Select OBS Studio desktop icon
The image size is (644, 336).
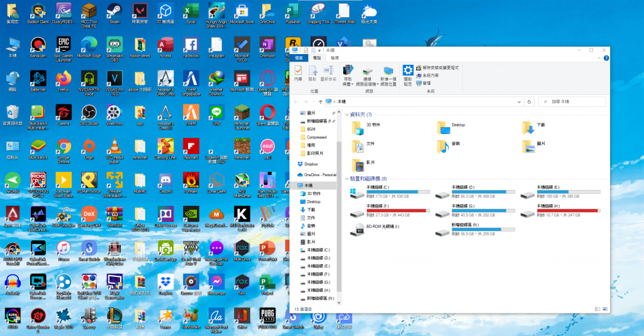pyautogui.click(x=89, y=115)
